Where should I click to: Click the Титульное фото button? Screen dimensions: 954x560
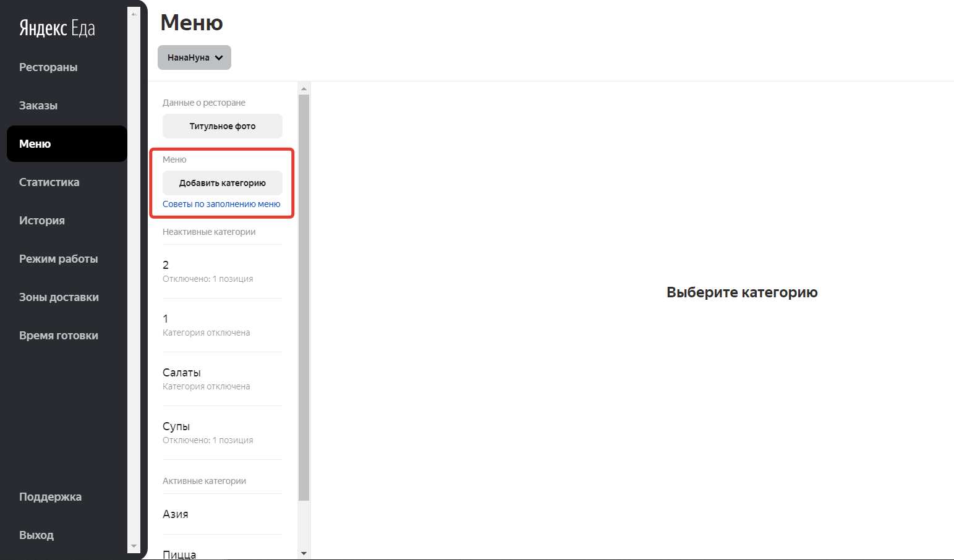pyautogui.click(x=222, y=126)
